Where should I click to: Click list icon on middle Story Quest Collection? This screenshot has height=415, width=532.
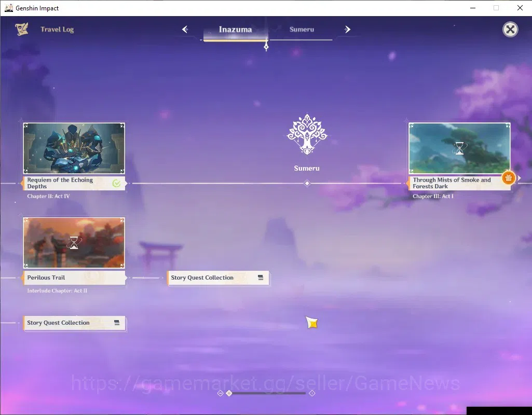tap(261, 278)
